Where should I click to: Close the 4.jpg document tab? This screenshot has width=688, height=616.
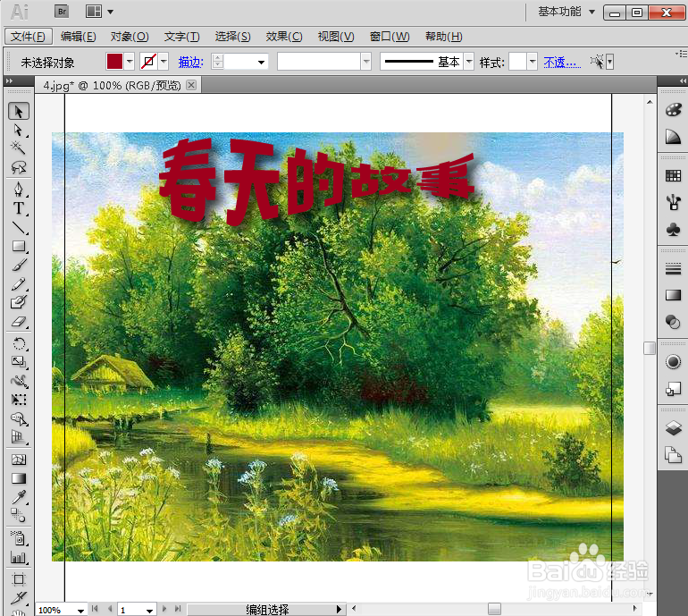click(191, 85)
